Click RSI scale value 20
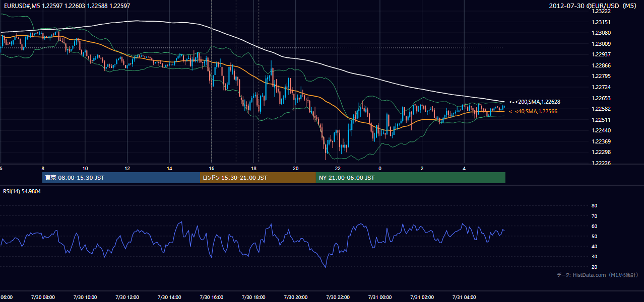The width and height of the screenshot is (644, 302). tap(594, 267)
